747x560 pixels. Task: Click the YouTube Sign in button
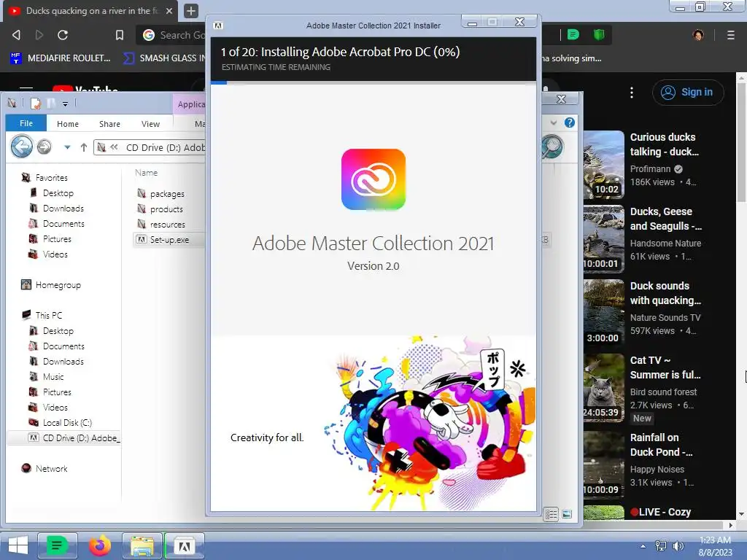click(687, 92)
